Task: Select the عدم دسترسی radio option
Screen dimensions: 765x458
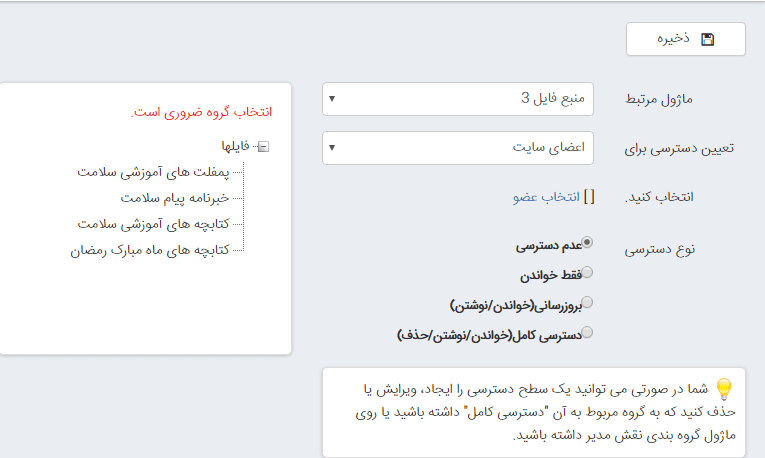Action: pyautogui.click(x=587, y=242)
